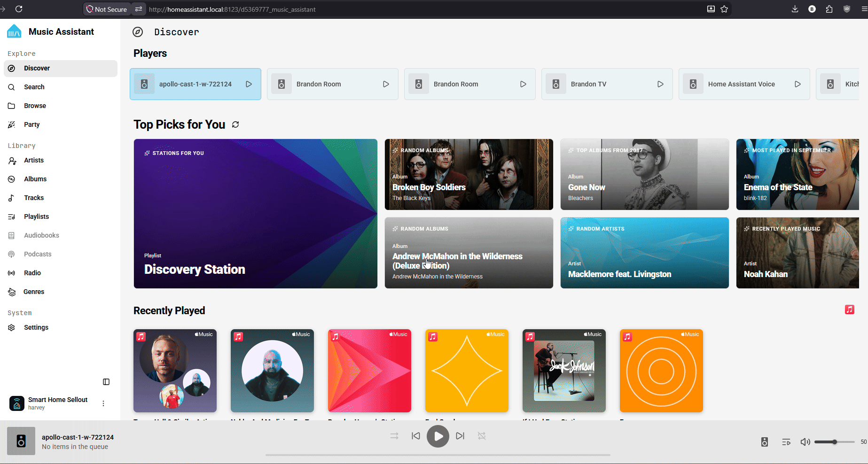Open Macklemore feat. Livingston artist card
The width and height of the screenshot is (868, 464).
coord(645,253)
